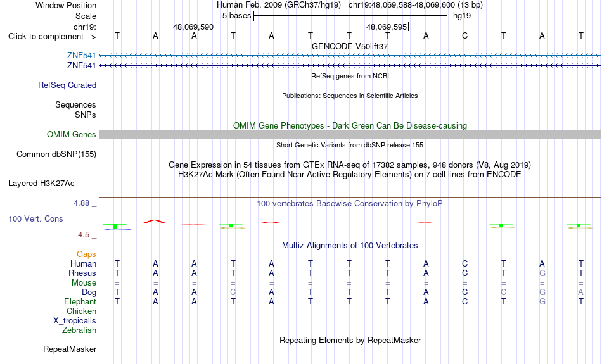The image size is (602, 364).
Task: Open Layered H3K27Ac track settings label
Action: click(x=41, y=184)
